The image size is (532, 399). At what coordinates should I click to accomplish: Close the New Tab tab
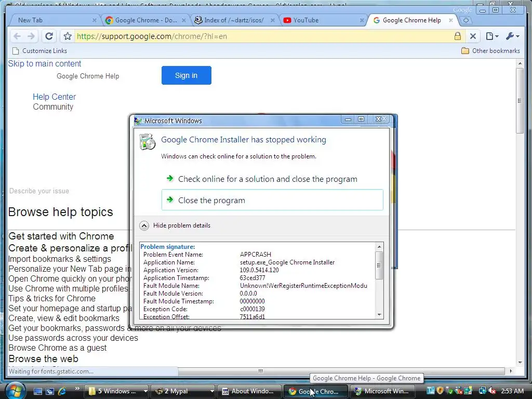(x=95, y=20)
